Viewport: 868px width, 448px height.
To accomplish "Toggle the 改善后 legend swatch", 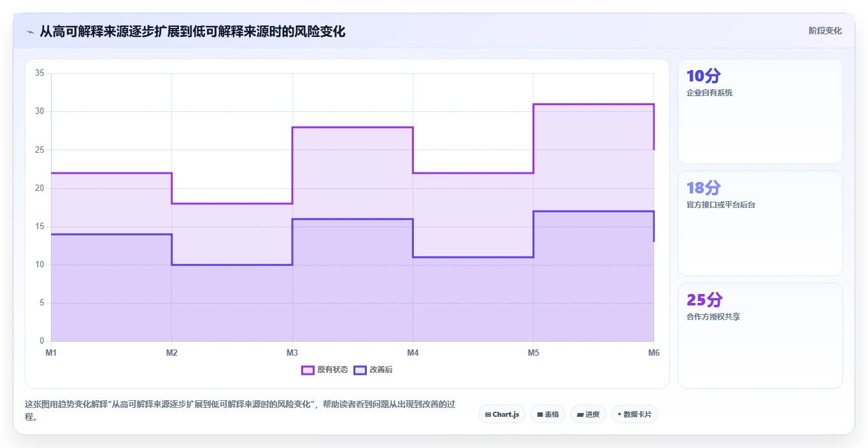I will (x=360, y=370).
